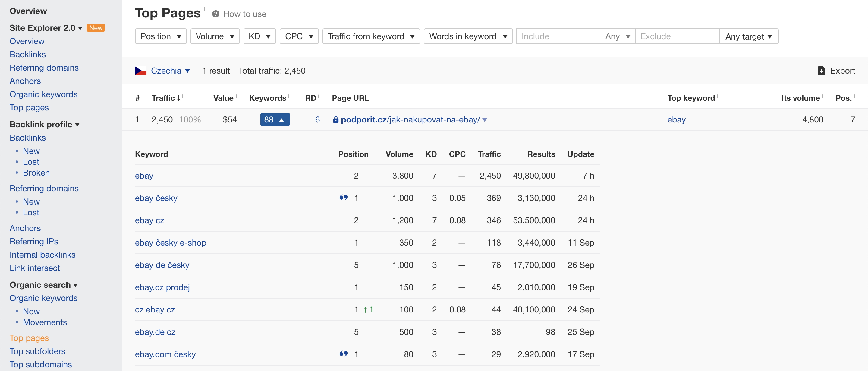Open the Volume filter dropdown

click(x=215, y=36)
